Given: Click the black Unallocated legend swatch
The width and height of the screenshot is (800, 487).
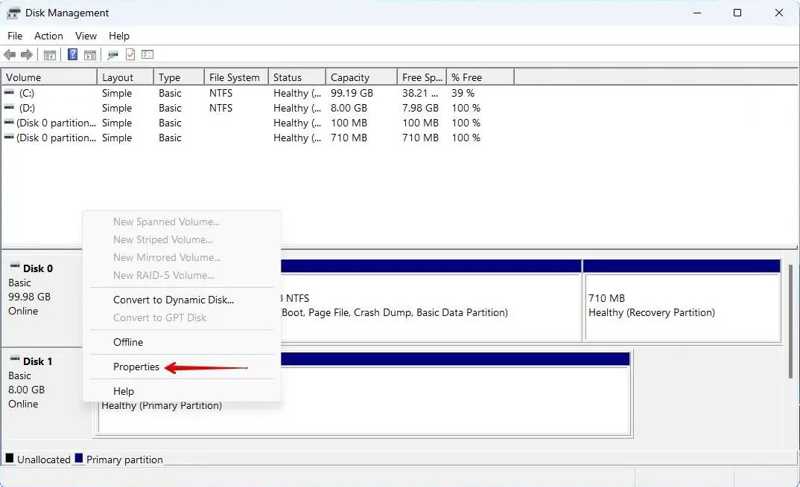Looking at the screenshot, I should pos(10,459).
